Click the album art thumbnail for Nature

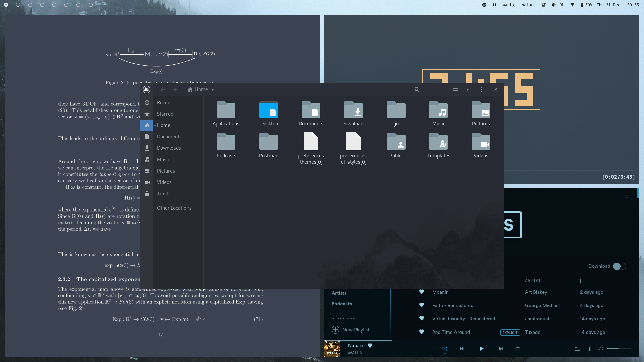click(x=332, y=349)
